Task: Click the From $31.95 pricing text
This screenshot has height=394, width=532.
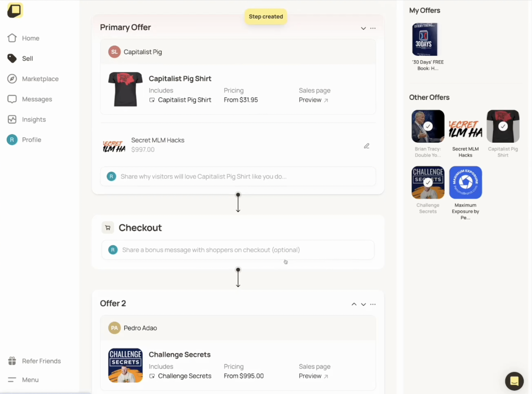Action: [241, 100]
